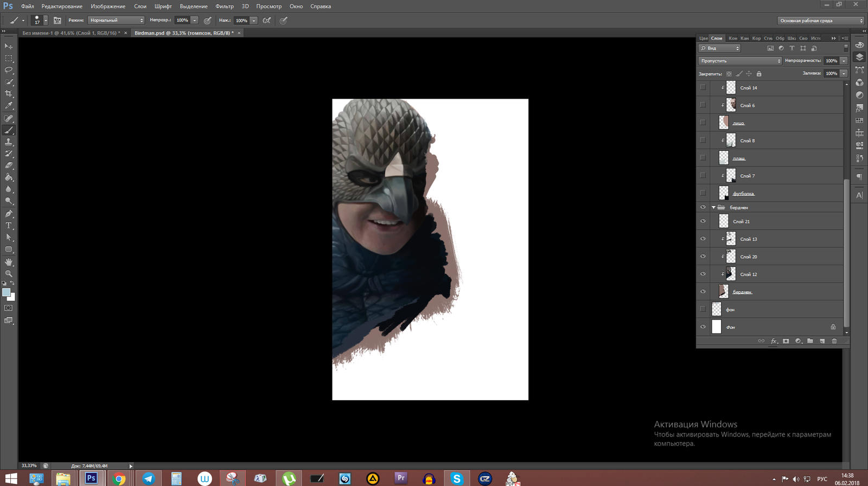Click the background color swatch

pyautogui.click(x=12, y=298)
